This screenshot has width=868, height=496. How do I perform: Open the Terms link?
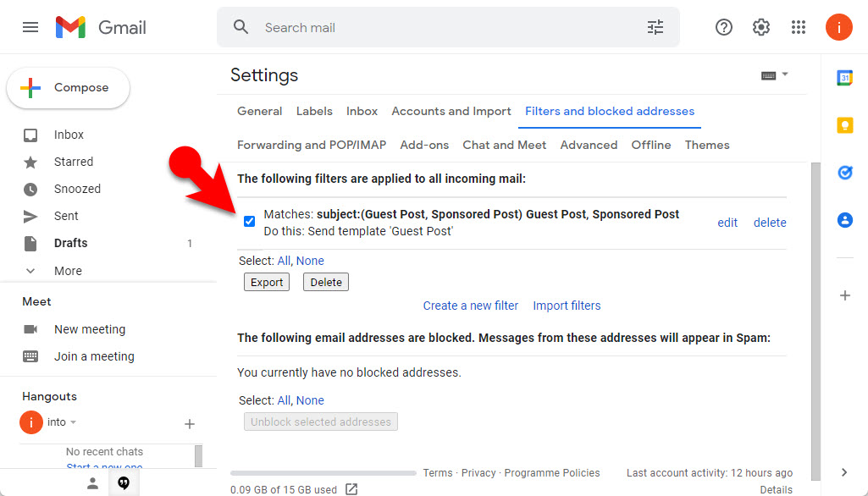click(x=438, y=473)
